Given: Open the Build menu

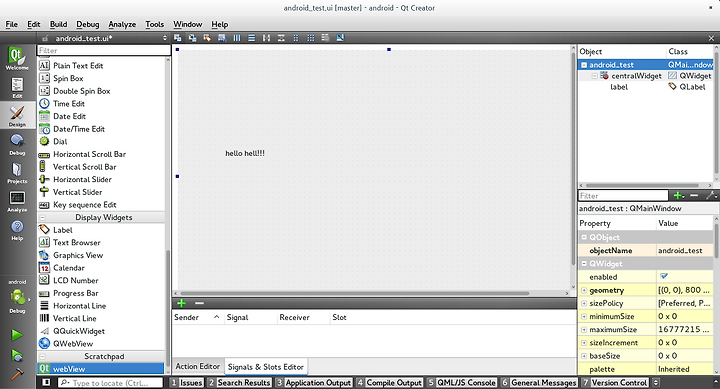Looking at the screenshot, I should 58,24.
